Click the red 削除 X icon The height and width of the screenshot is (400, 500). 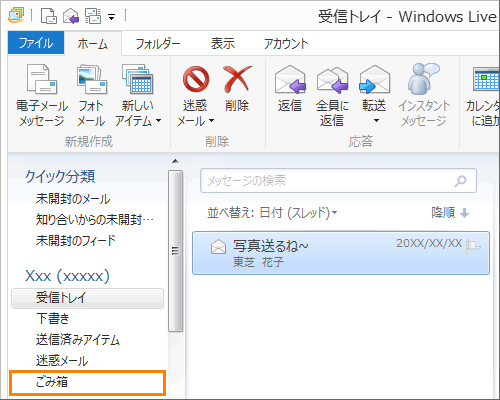click(237, 79)
